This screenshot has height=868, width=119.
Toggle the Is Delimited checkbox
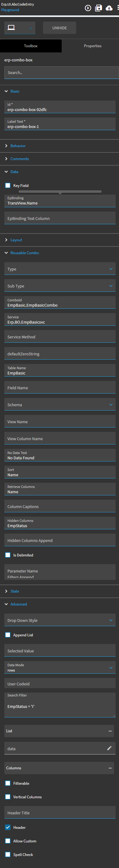(x=8, y=555)
